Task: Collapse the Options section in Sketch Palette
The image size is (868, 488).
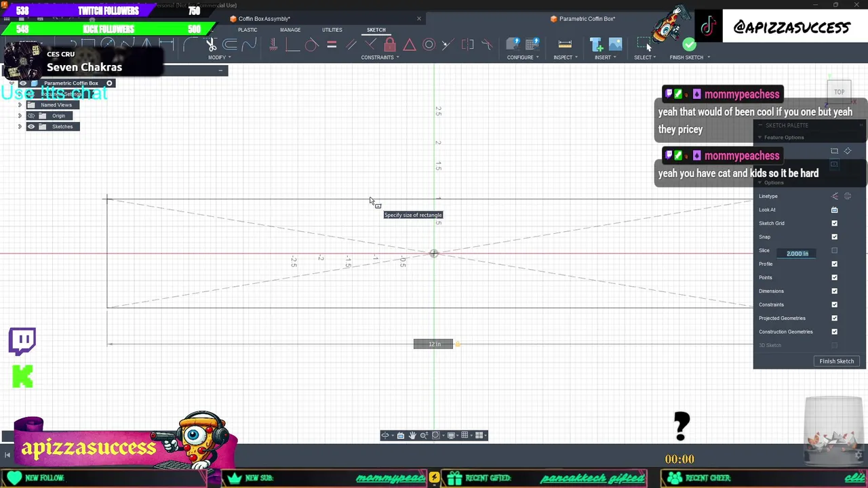Action: (760, 183)
